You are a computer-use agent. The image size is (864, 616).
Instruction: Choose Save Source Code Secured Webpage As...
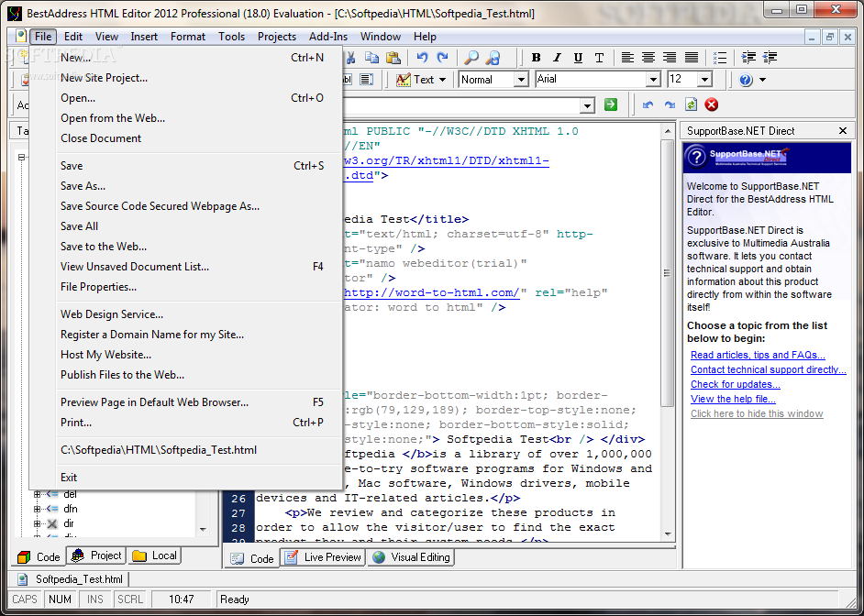click(185, 206)
